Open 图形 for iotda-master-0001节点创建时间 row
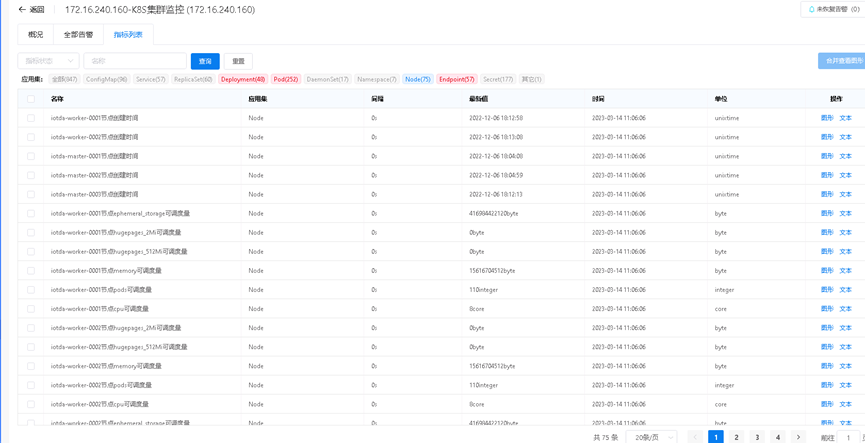This screenshot has height=443, width=865. pos(827,156)
